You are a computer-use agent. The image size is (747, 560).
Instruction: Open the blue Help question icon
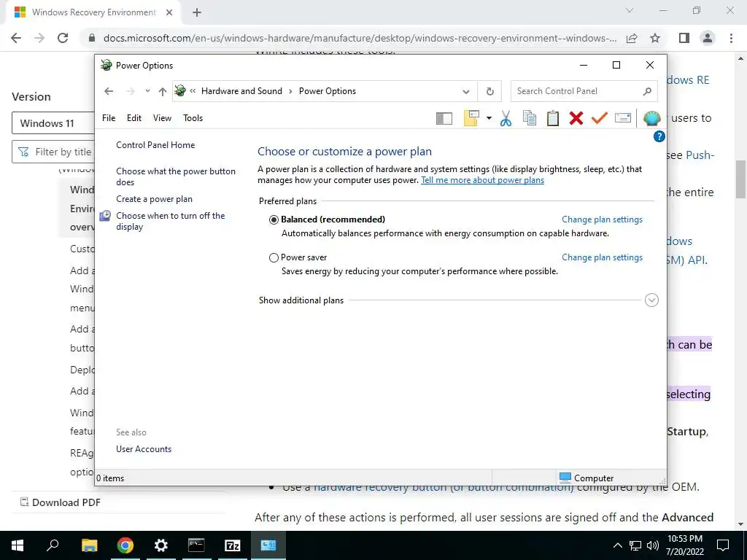[659, 136]
